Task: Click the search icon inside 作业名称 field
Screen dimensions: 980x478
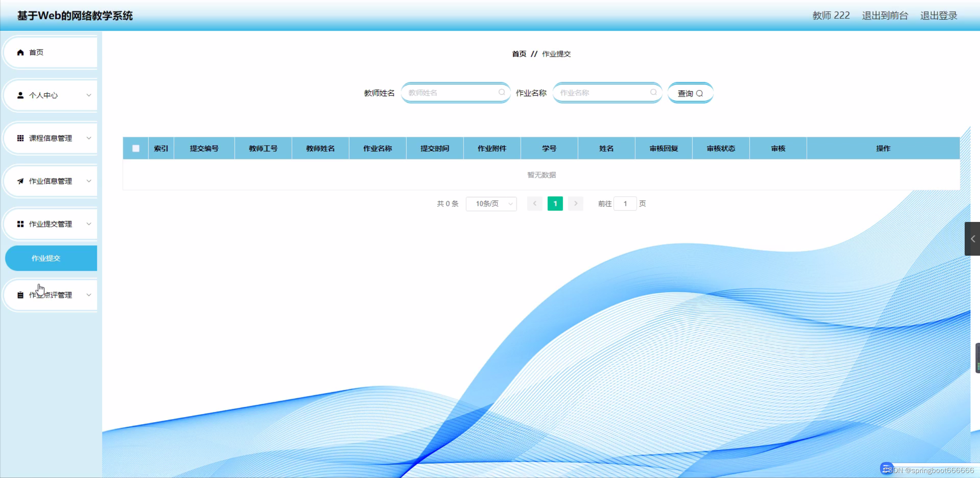Action: [x=653, y=92]
